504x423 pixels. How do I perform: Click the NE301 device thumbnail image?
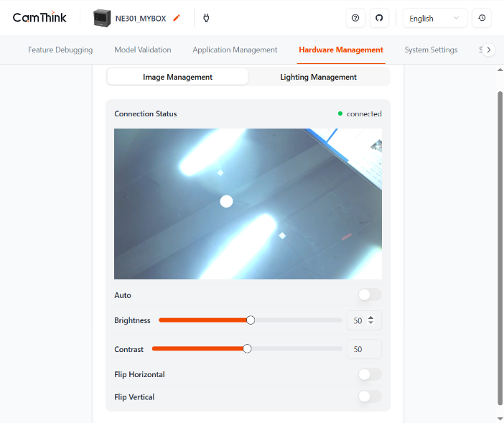tap(102, 18)
